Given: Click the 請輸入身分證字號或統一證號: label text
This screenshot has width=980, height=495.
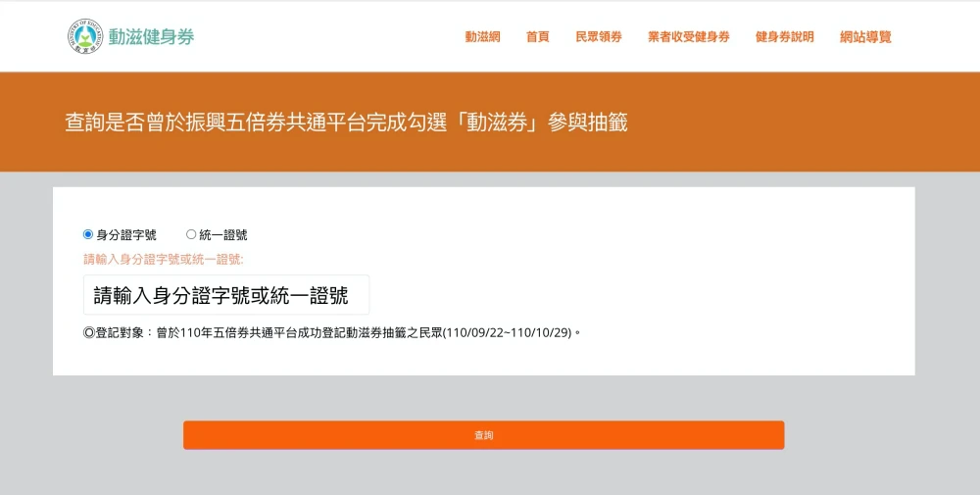Looking at the screenshot, I should click(164, 260).
